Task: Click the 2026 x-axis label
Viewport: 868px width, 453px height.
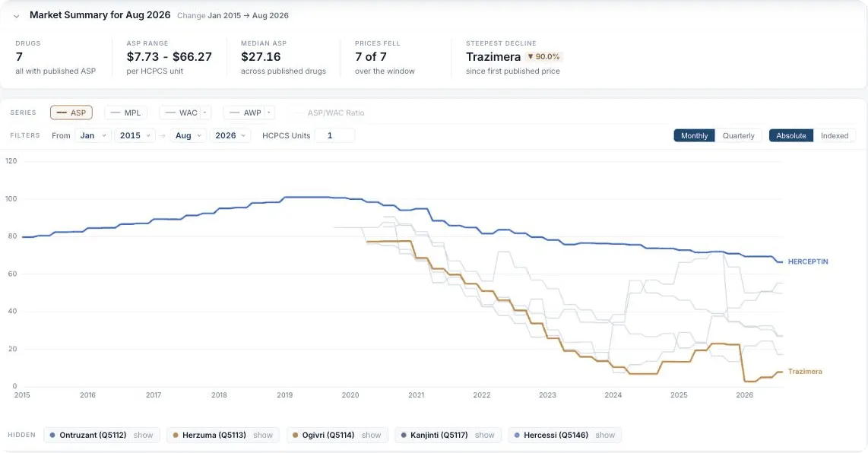Action: pos(745,394)
